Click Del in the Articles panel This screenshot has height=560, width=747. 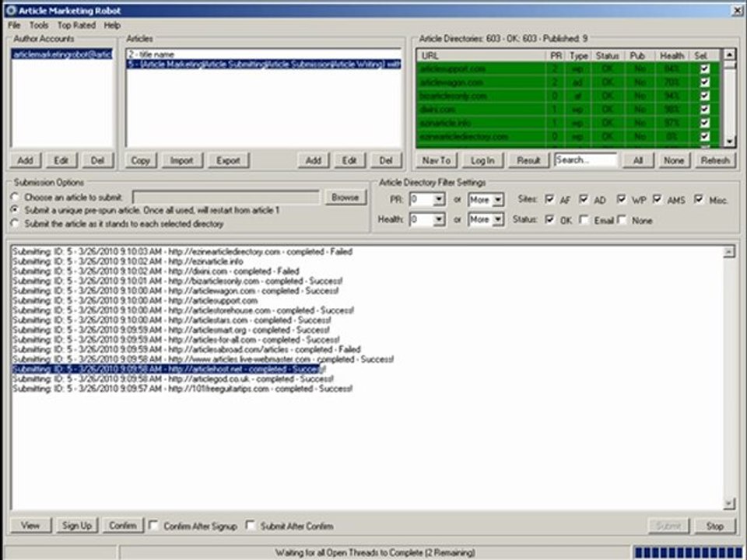click(386, 160)
